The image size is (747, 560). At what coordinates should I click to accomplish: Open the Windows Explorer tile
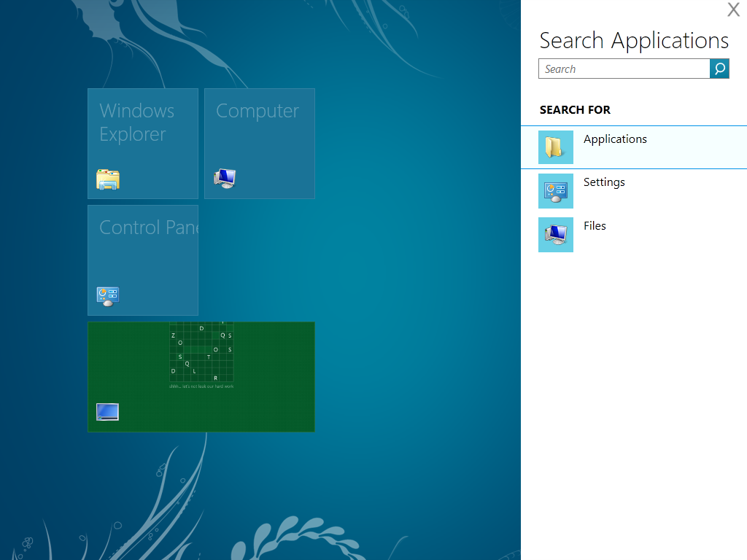point(143,144)
